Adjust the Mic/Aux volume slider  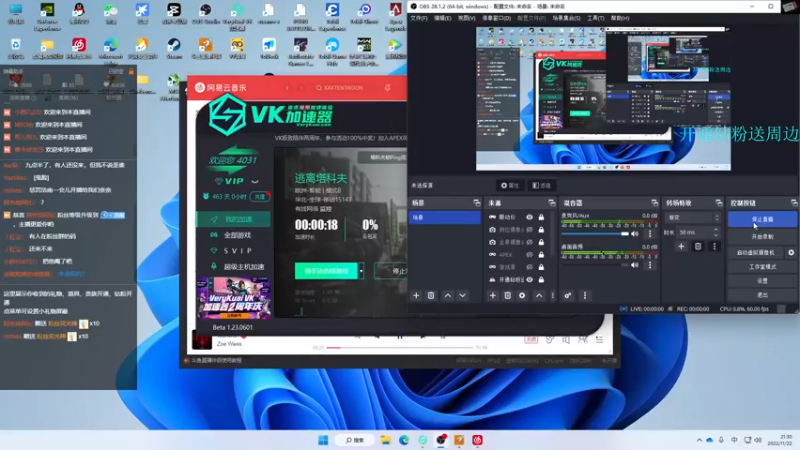coord(595,234)
